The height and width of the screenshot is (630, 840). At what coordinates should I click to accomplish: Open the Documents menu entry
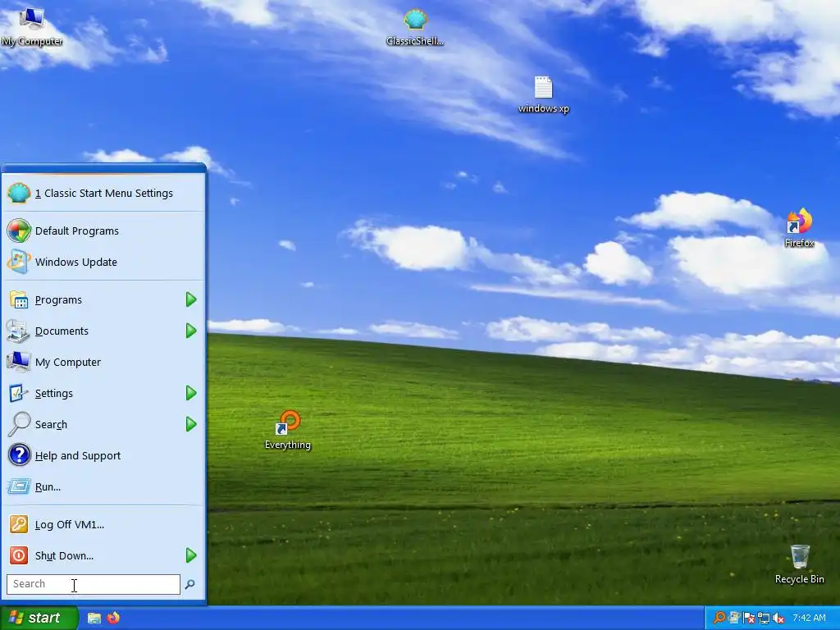click(x=103, y=331)
